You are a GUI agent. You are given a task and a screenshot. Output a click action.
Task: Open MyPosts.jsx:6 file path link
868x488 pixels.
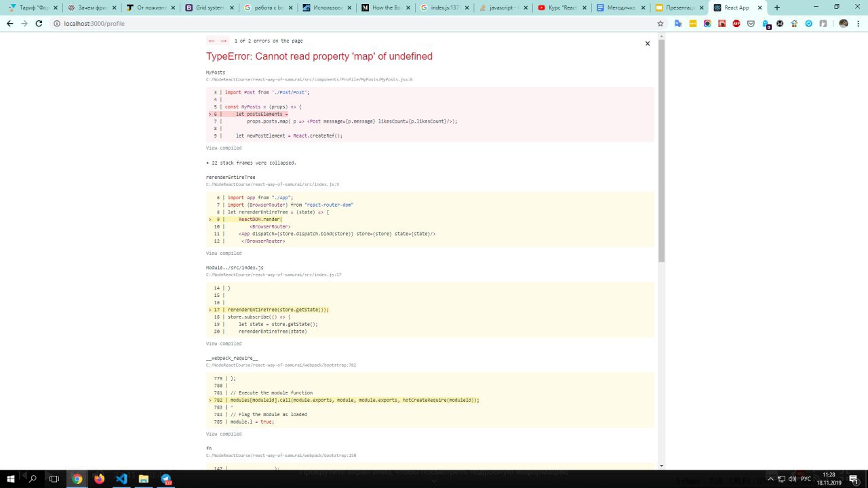click(x=309, y=79)
